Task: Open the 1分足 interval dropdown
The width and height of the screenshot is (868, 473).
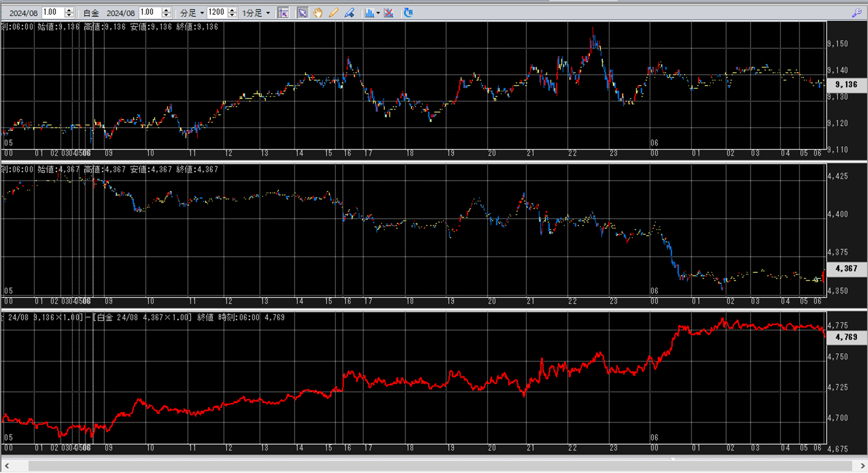Action: [x=268, y=13]
